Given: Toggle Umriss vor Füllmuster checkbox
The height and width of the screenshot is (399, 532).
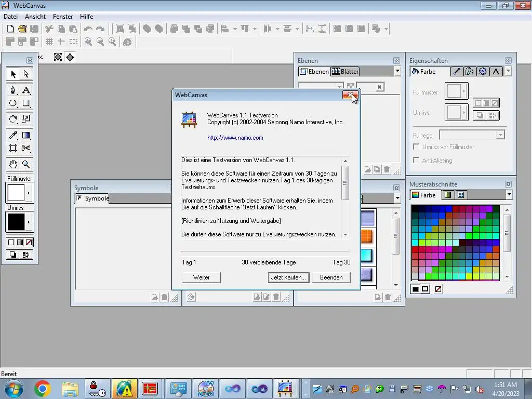Looking at the screenshot, I should coord(416,147).
